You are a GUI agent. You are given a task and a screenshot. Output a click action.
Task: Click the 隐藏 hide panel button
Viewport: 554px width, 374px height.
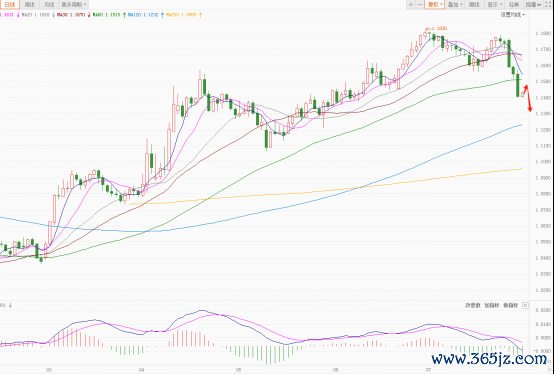pos(534,5)
